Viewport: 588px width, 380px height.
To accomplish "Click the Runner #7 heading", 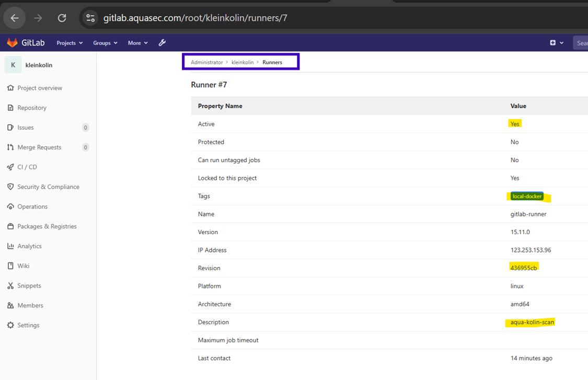I will (x=209, y=85).
